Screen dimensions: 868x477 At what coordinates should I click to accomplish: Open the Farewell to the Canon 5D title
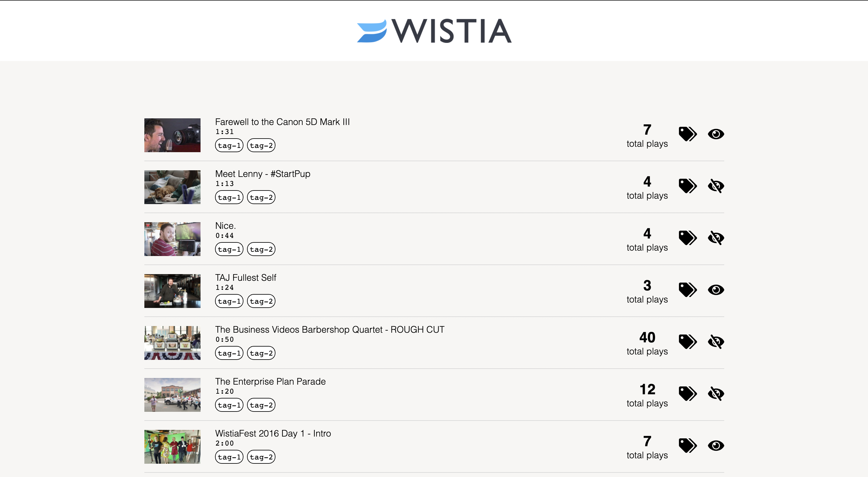282,122
